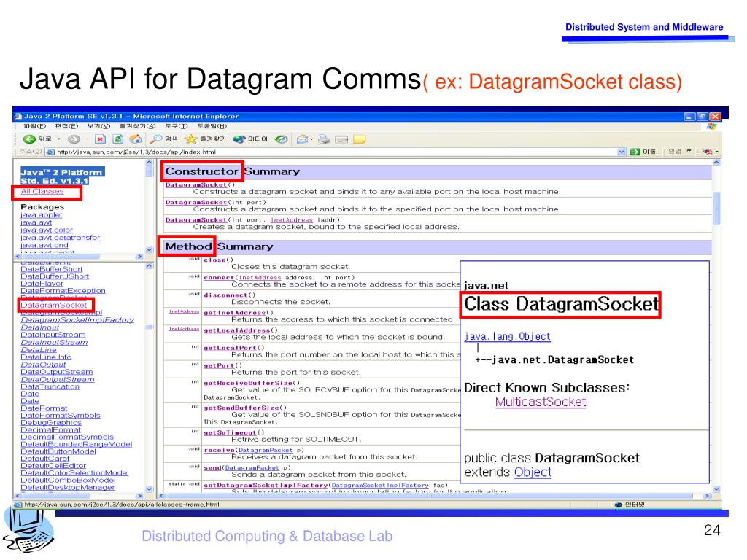747x560 pixels.
Task: Click the green Refresh page icon
Action: click(x=118, y=139)
